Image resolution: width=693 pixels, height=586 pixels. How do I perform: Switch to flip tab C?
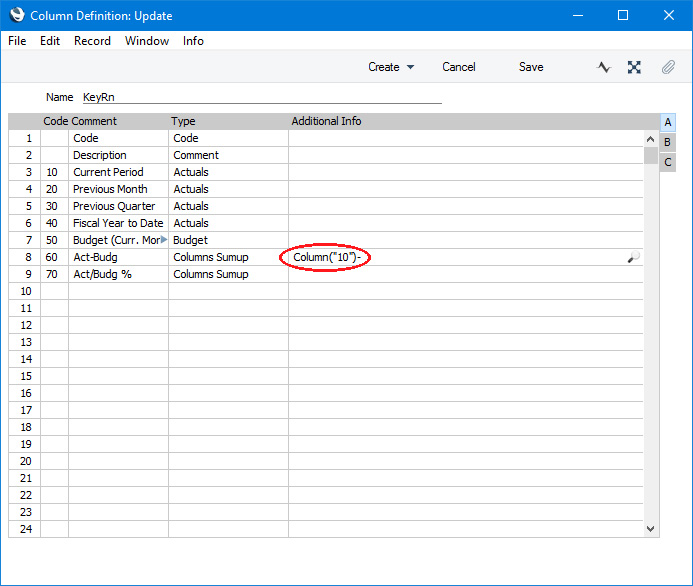click(667, 162)
